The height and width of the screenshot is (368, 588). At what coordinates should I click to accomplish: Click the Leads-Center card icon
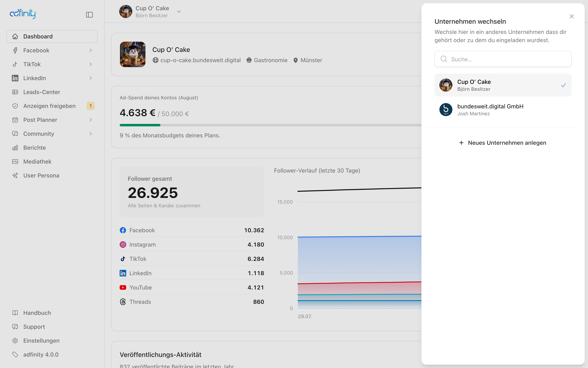pyautogui.click(x=15, y=92)
